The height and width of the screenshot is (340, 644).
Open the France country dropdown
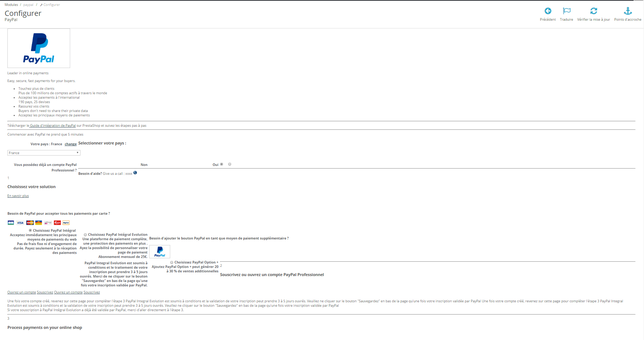coord(44,153)
